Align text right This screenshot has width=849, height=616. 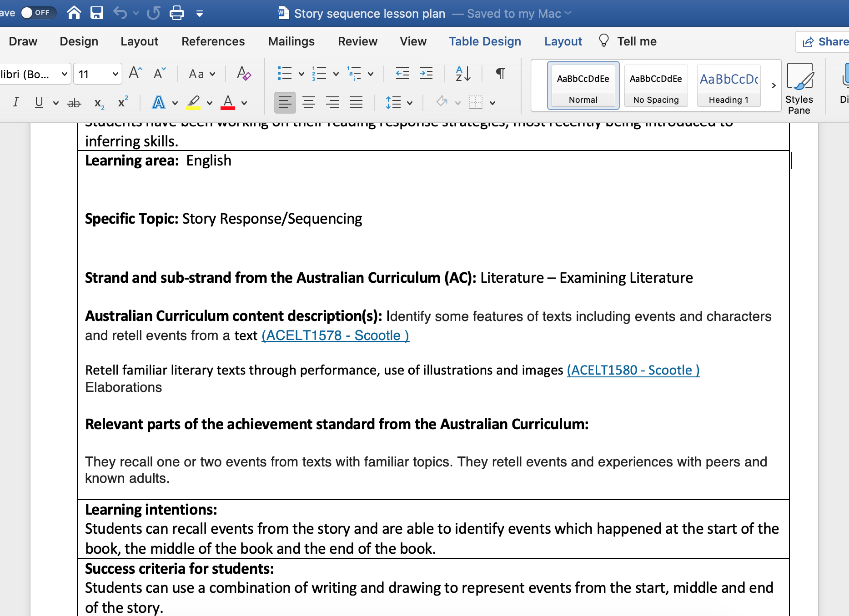click(332, 102)
